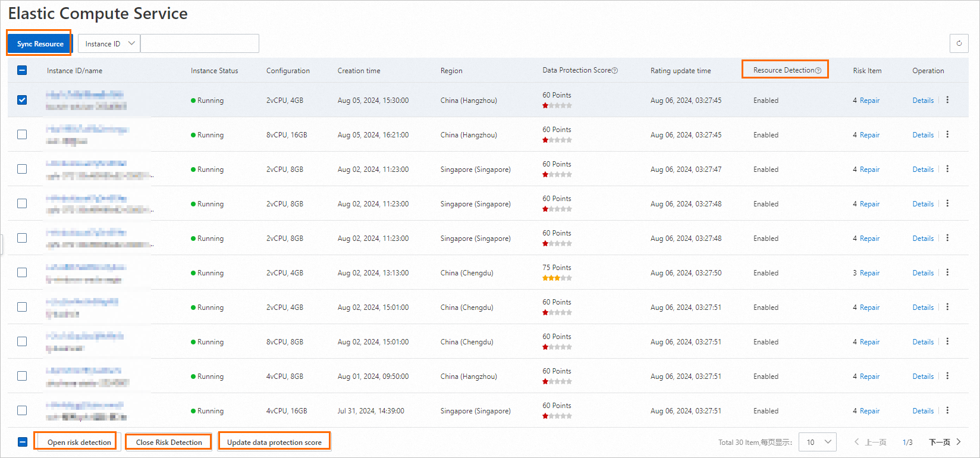
Task: Open more actions for row rated at 03:27:47
Action: (947, 169)
